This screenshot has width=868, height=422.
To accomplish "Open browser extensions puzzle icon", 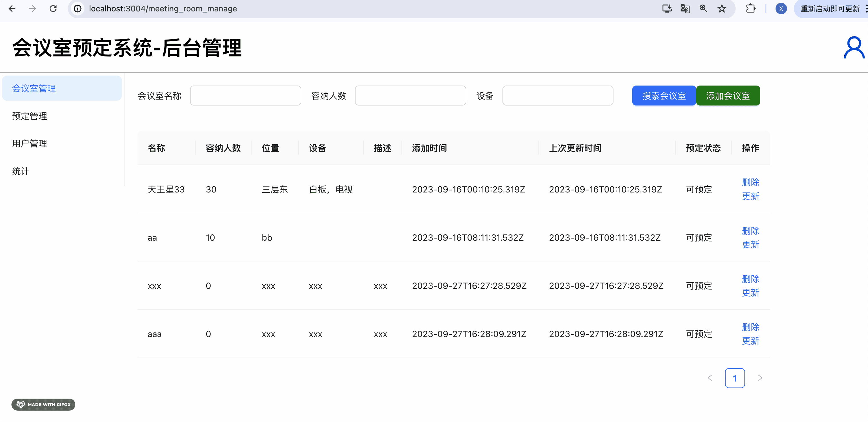I will (x=750, y=9).
